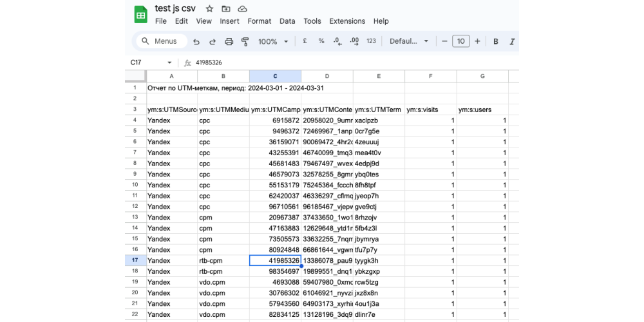Toggle italic formatting

click(x=512, y=41)
